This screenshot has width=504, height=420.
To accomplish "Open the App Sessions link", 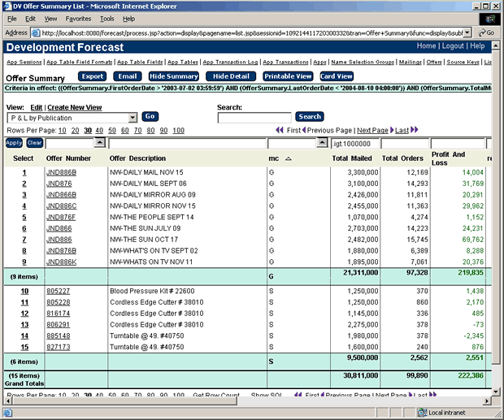I will point(24,62).
